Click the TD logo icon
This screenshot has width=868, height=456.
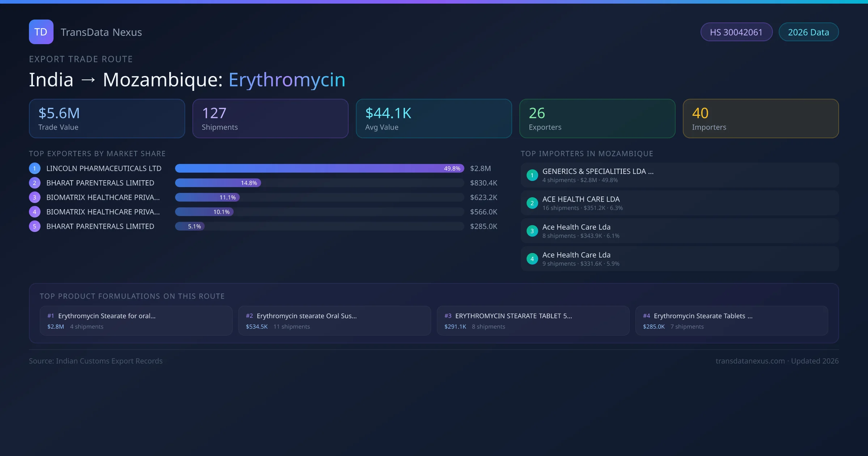click(41, 32)
